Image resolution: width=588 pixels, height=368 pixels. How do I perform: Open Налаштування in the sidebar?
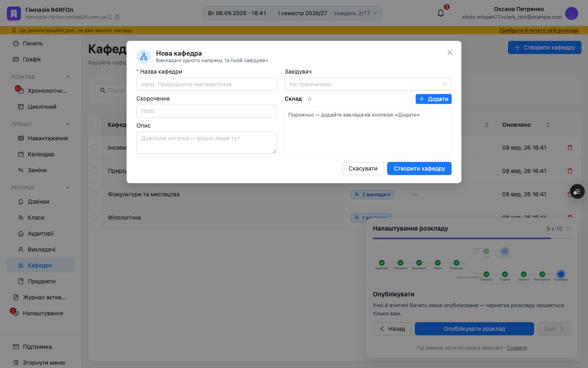pos(40,313)
